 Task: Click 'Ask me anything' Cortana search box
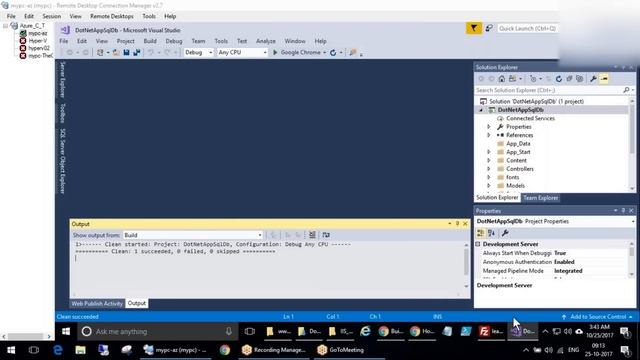click(158, 331)
